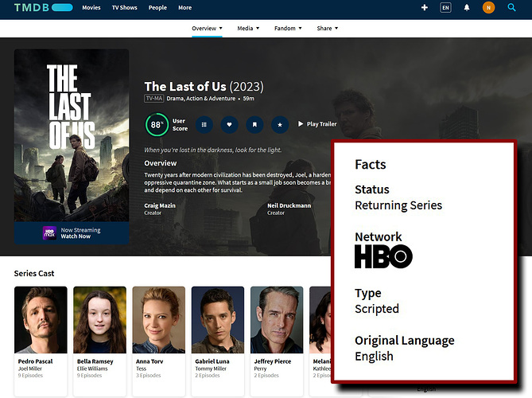Viewport: 532px width, 398px height.
Task: Click the Bella Ramsey name link
Action: 95,361
